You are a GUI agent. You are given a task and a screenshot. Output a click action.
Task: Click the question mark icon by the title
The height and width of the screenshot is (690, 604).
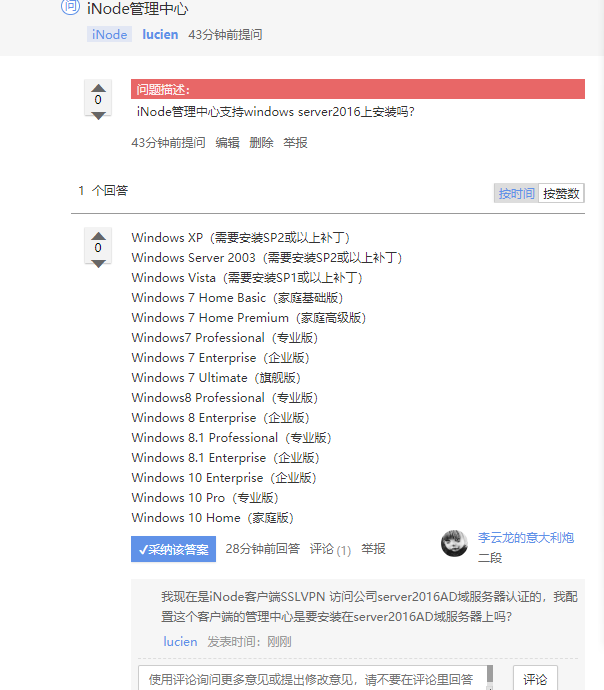(x=70, y=7)
